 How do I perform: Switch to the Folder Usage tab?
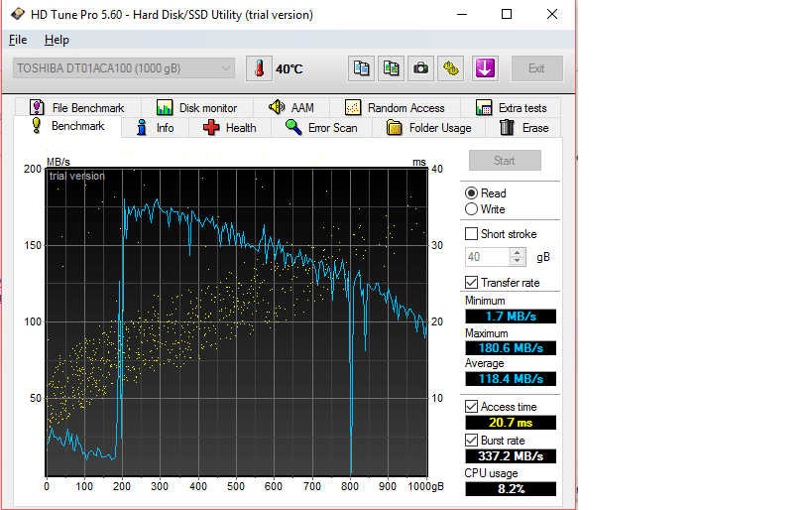[428, 128]
